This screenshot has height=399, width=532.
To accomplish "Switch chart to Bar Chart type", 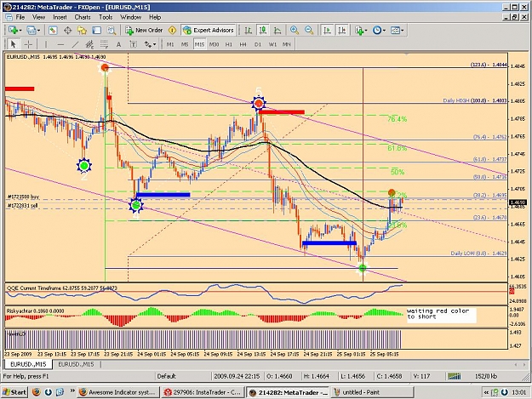I will pos(248,30).
